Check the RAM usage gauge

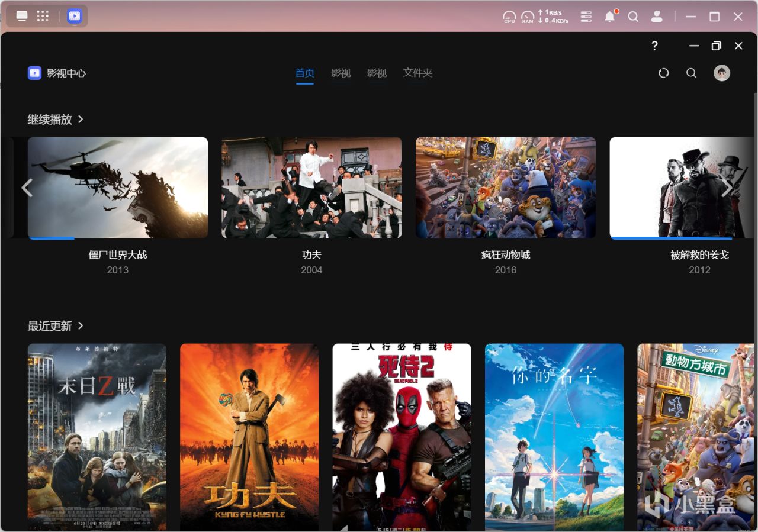pyautogui.click(x=528, y=17)
